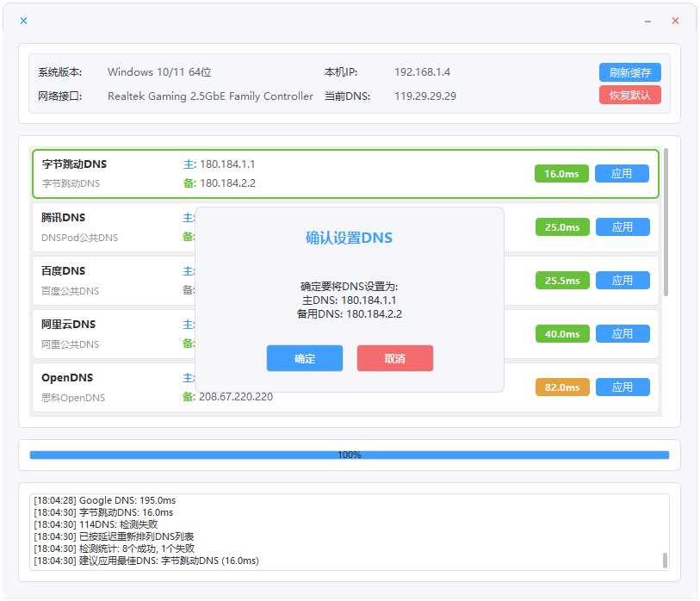Cancel the dialog using the 取消 button

(x=394, y=358)
